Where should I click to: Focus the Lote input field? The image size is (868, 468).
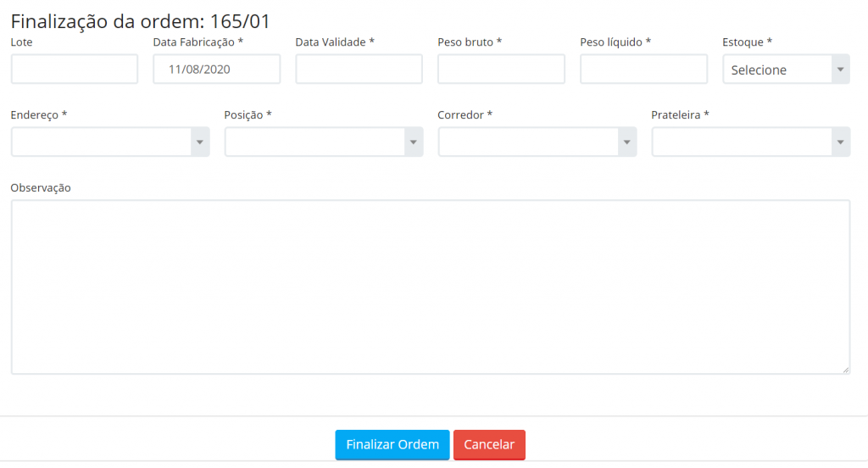point(75,70)
